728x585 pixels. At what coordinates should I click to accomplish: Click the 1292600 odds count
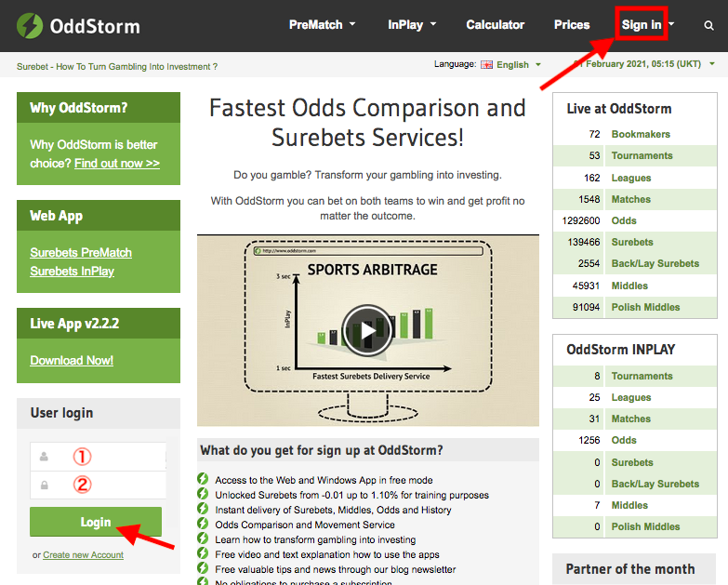(x=581, y=220)
